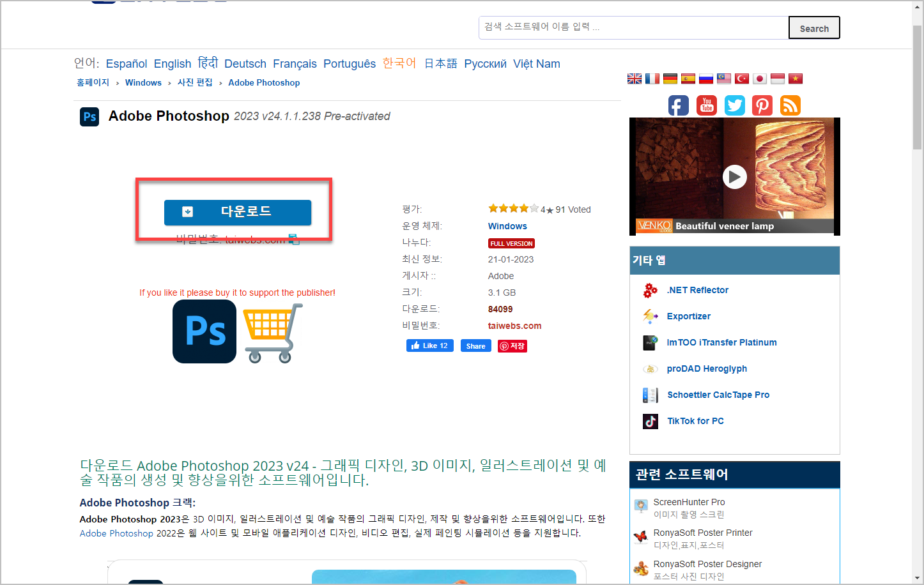Open the site's Facebook page icon
924x585 pixels.
coord(678,105)
